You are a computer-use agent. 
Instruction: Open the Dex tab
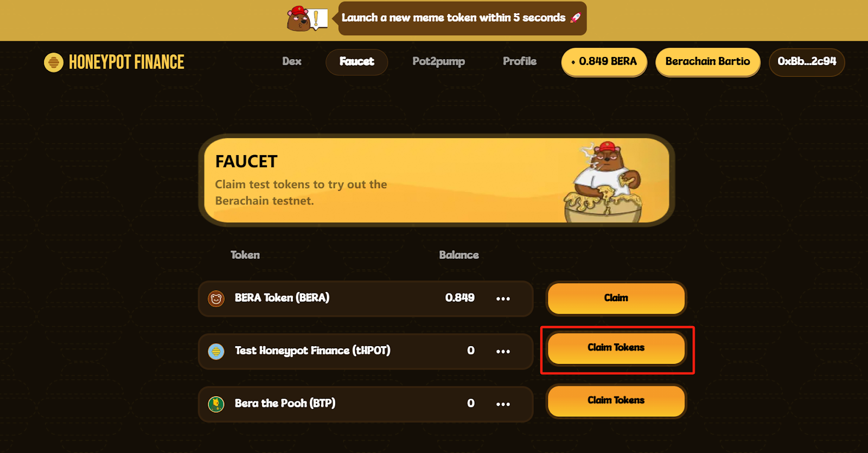coord(292,62)
